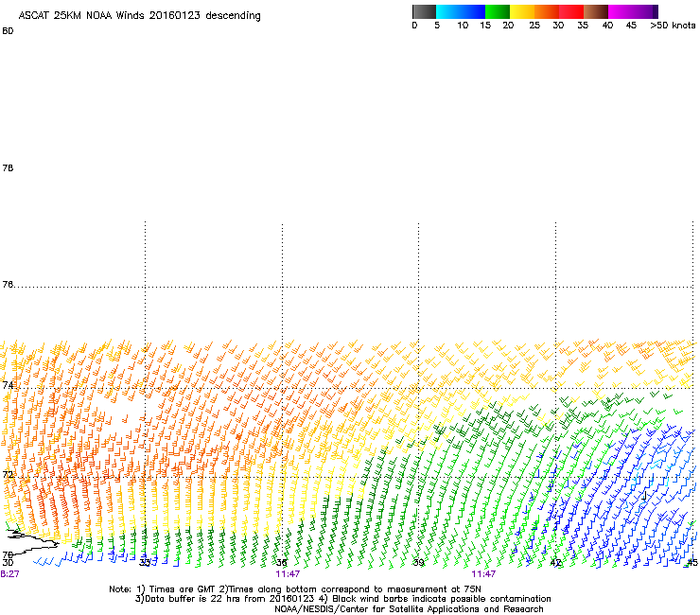Click the '20' label under the legend
Viewport: 700px width, 615px height.
[x=508, y=26]
